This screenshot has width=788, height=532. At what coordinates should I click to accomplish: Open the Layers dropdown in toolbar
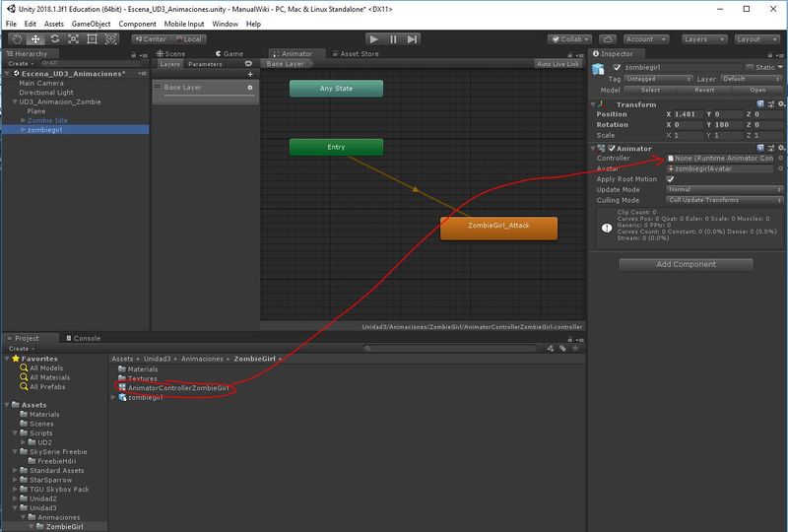click(x=703, y=39)
